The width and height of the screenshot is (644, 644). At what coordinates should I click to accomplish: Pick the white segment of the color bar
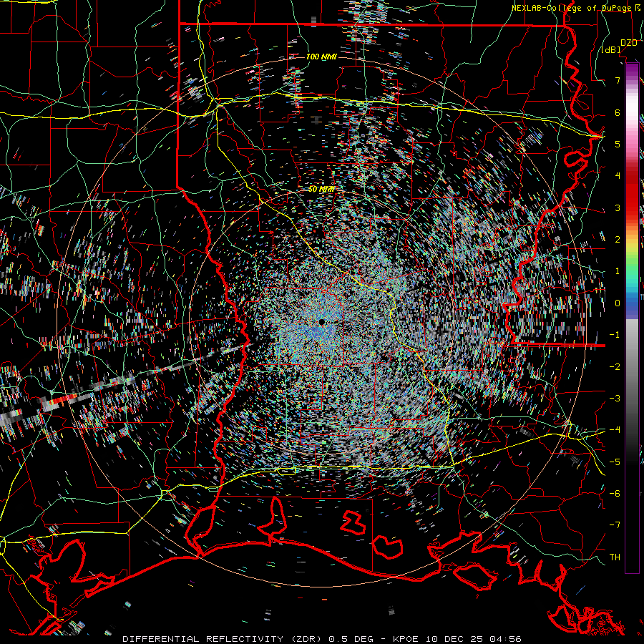(x=632, y=109)
